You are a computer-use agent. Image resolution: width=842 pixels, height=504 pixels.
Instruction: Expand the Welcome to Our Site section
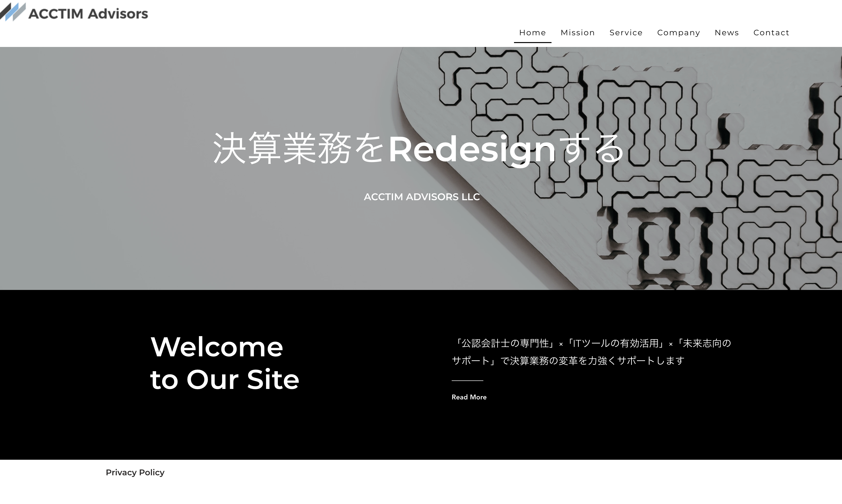coord(469,396)
